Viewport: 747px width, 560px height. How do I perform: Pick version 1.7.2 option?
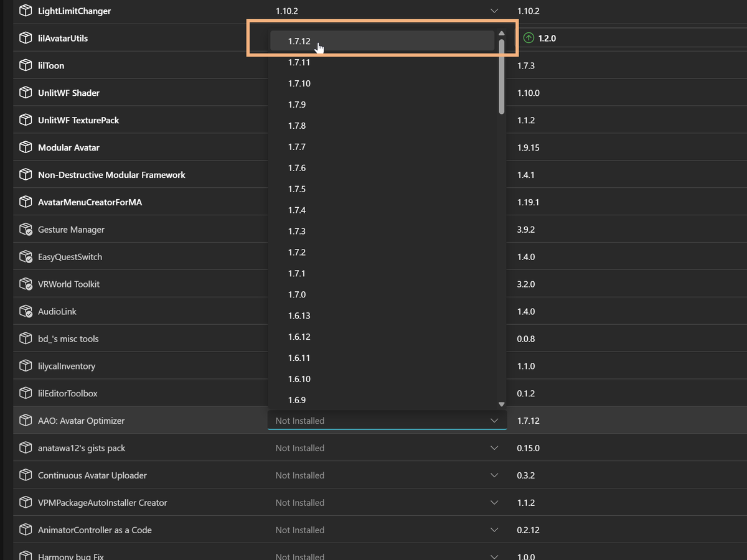coord(382,252)
